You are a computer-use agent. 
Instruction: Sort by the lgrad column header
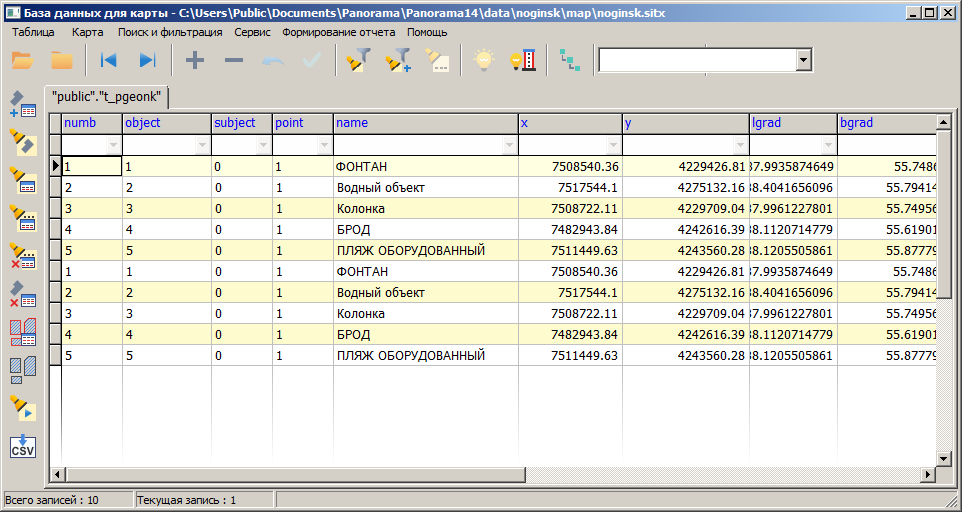click(x=792, y=123)
